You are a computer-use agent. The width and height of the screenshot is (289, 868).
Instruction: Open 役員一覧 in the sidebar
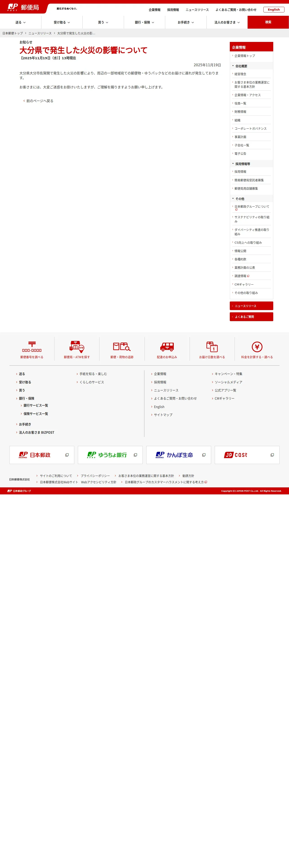240,103
